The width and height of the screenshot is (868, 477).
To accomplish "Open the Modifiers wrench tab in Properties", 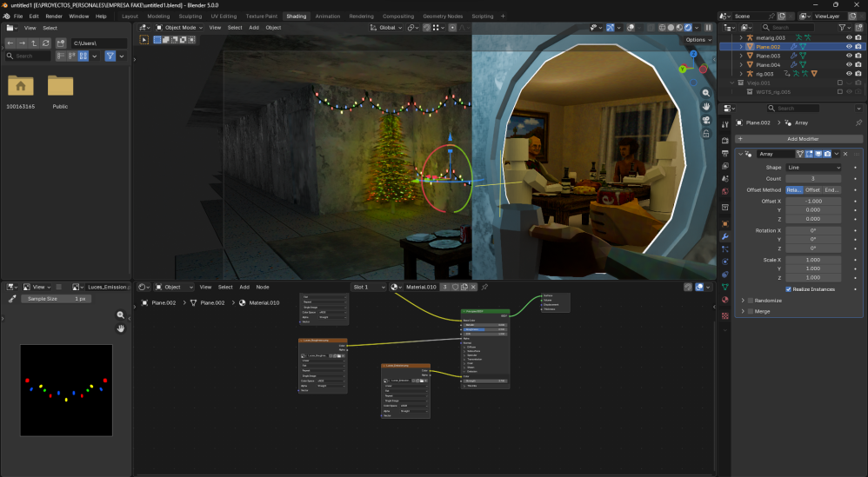I will 725,236.
